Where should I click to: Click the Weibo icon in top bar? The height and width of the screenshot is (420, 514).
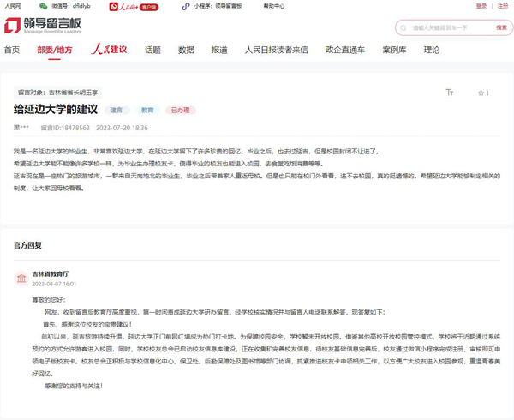(42, 6)
